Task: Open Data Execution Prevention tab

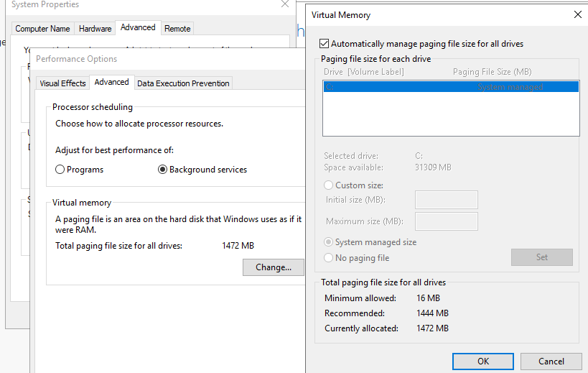Action: coord(183,83)
